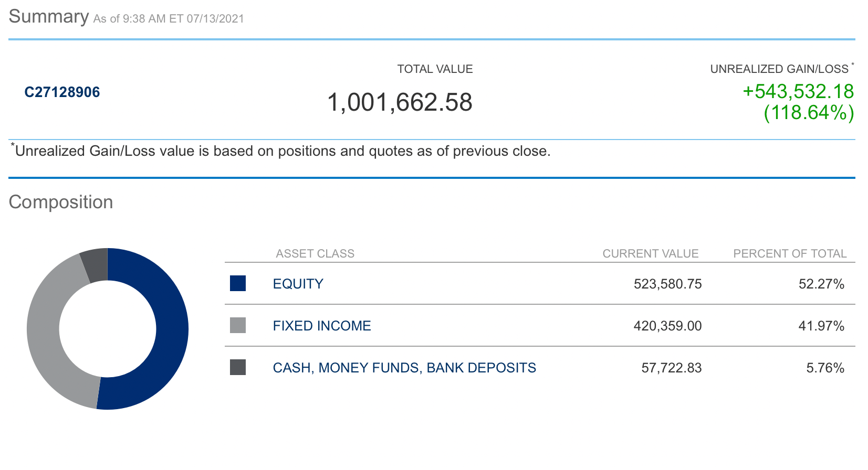Click the Composition section heading
Viewport: 868px width, 470px height.
coord(61,202)
